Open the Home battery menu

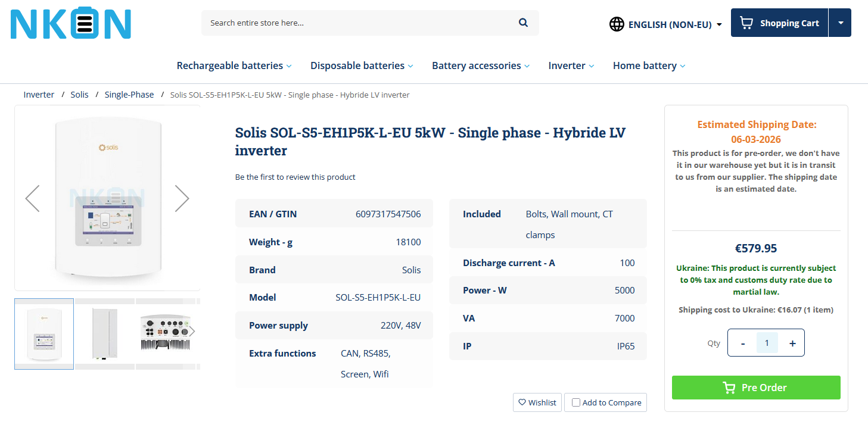(x=649, y=65)
